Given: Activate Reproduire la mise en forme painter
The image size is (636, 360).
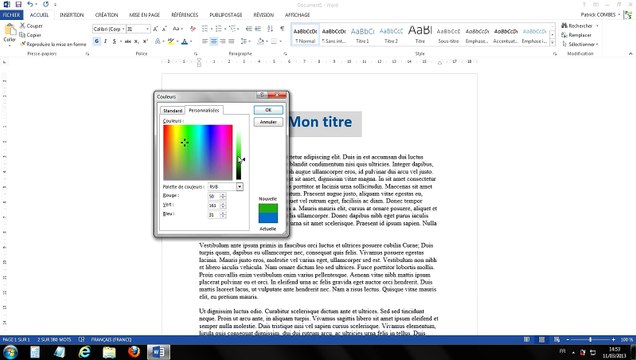Looking at the screenshot, I should click(53, 44).
